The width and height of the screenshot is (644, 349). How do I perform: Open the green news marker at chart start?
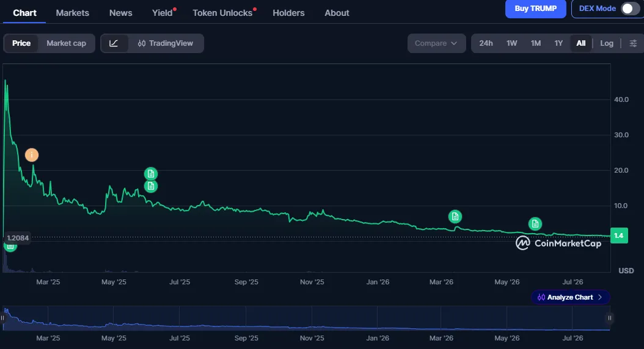pyautogui.click(x=10, y=246)
